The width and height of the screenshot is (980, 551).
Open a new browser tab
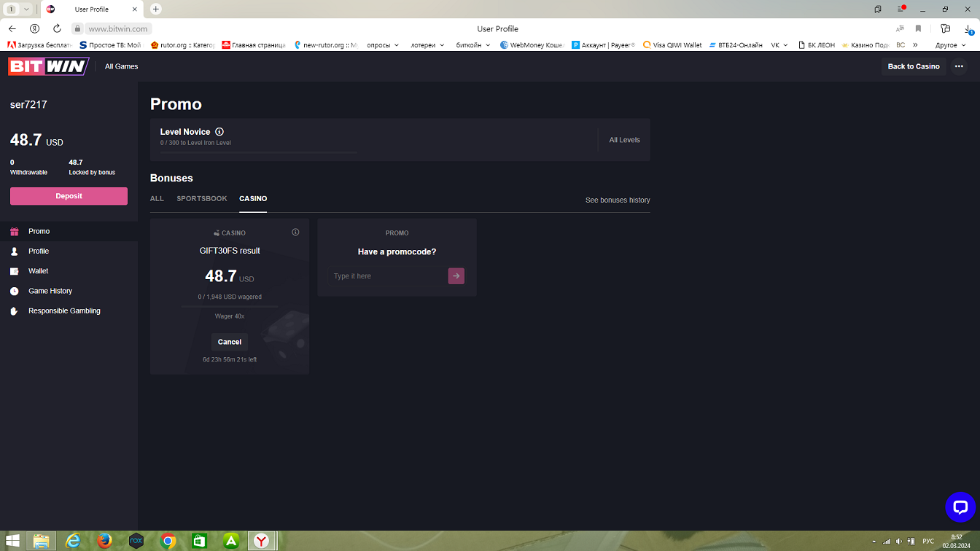tap(156, 9)
